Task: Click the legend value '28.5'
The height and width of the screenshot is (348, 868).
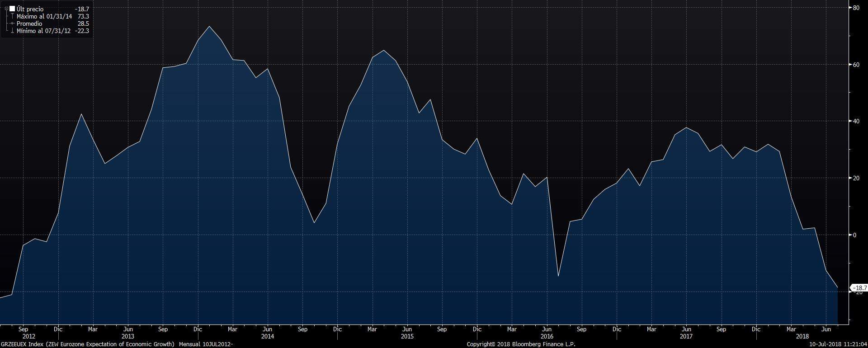Action: pyautogui.click(x=83, y=24)
